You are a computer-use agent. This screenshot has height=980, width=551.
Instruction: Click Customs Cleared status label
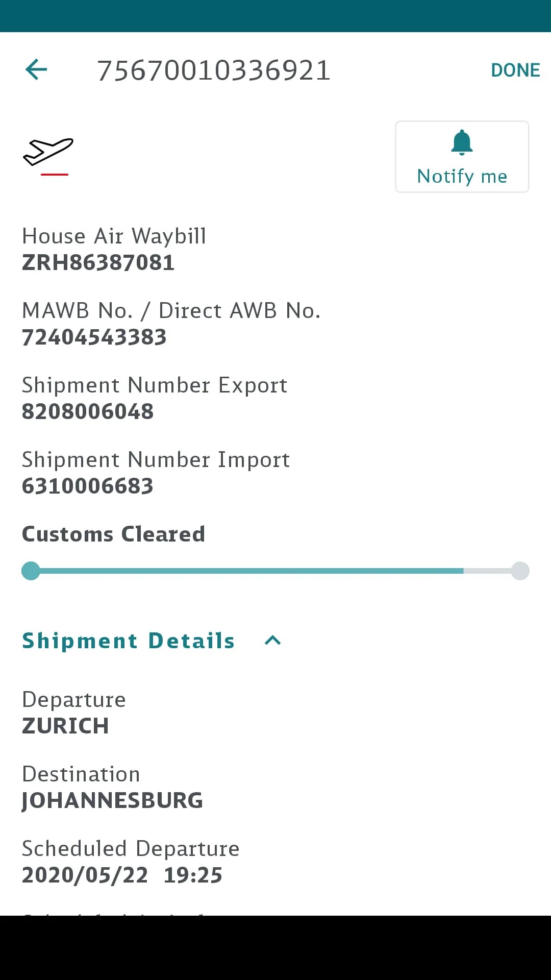pos(113,534)
